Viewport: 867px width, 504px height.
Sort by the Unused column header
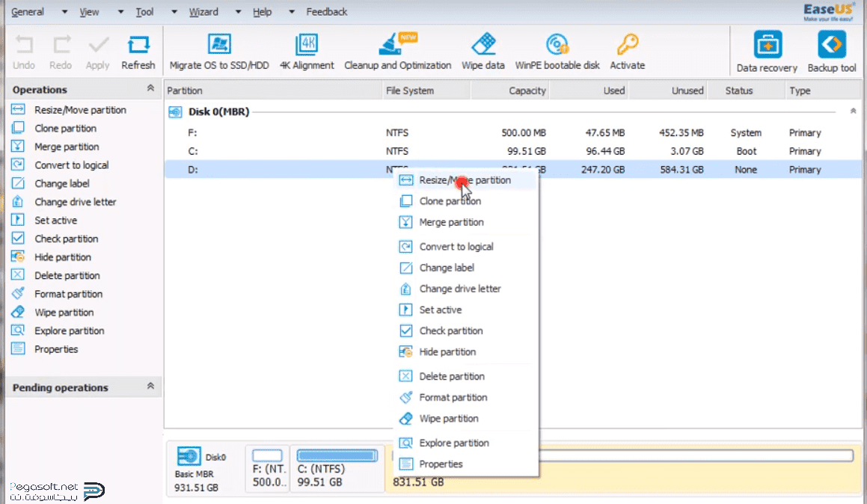668,90
